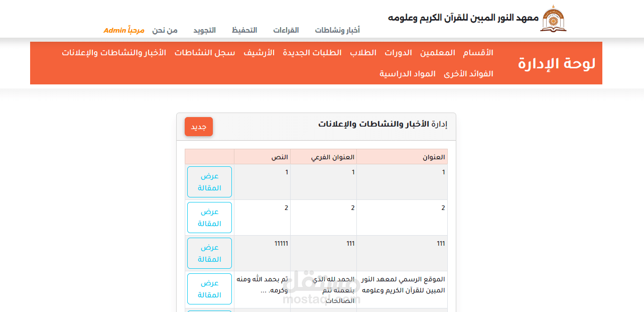This screenshot has width=644, height=312.
Task: Open من نحن in top navigation
Action: coord(165,30)
